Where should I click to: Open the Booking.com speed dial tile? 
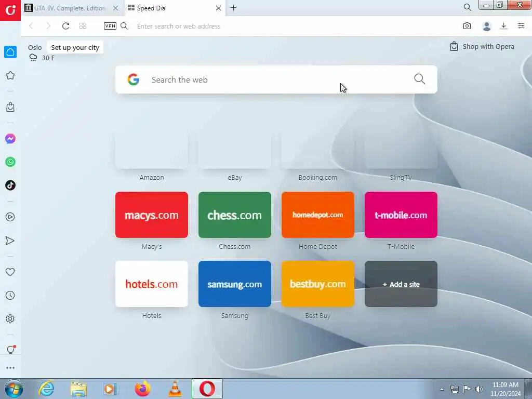[x=318, y=147]
